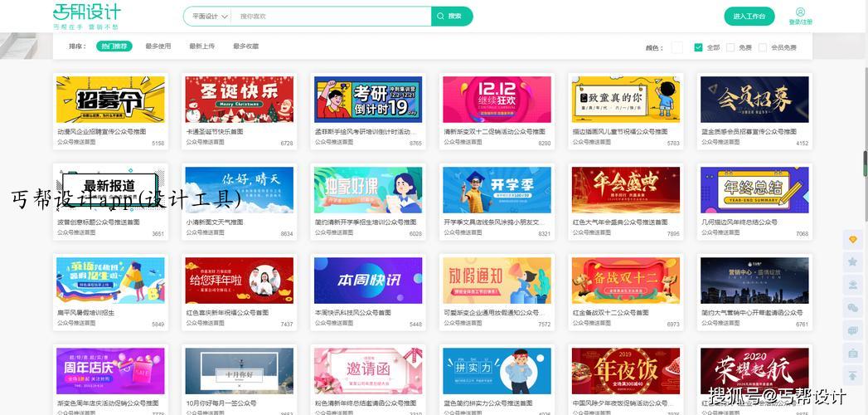Image resolution: width=868 pixels, height=415 pixels.
Task: Click the title 简约清新开学季招生培训公众号推图
Action: point(366,222)
